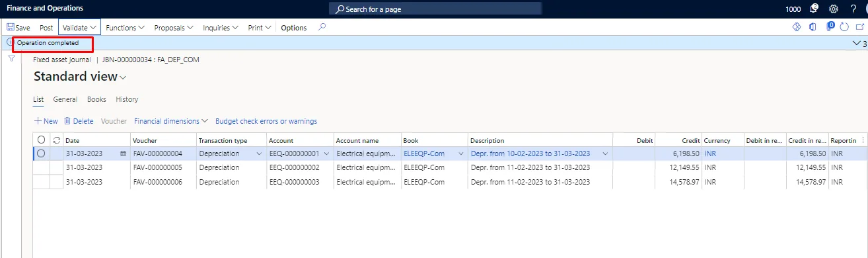Open the help question mark icon
The width and height of the screenshot is (868, 258).
[853, 9]
